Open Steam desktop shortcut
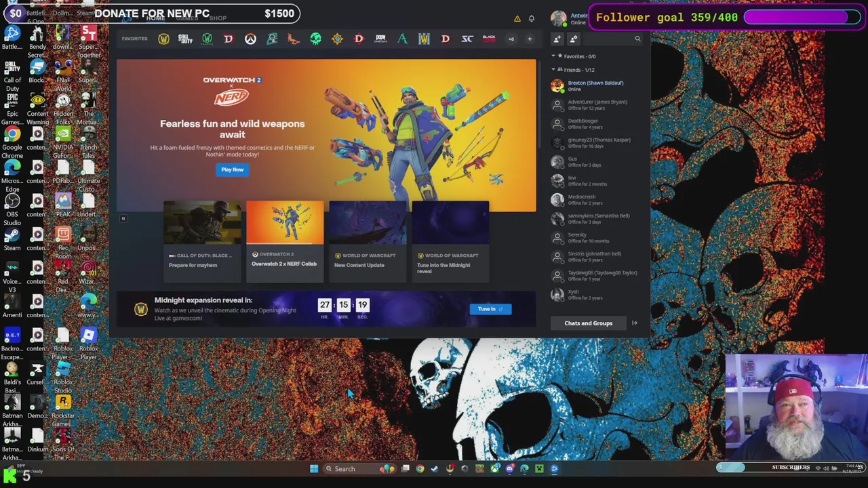Image resolution: width=868 pixels, height=488 pixels. (x=12, y=239)
